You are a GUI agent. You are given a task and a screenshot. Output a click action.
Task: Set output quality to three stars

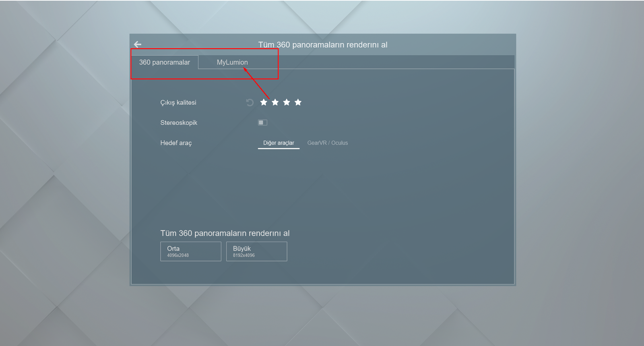tap(287, 102)
